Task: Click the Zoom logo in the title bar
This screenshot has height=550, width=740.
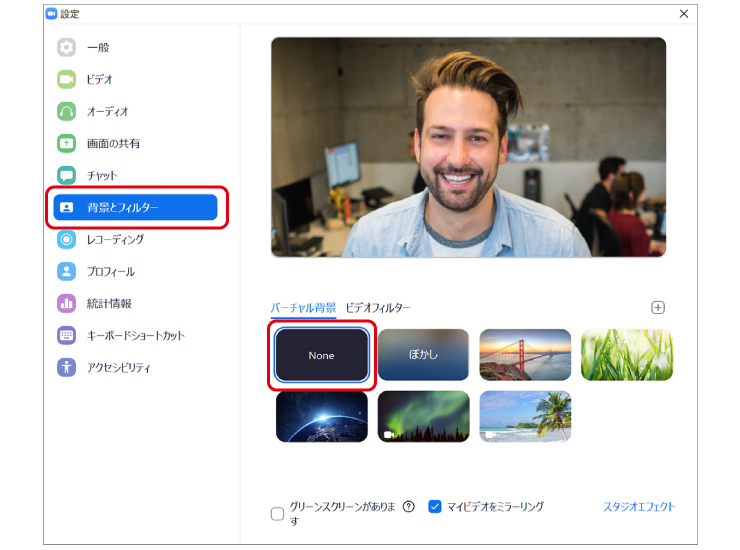Action: [51, 14]
